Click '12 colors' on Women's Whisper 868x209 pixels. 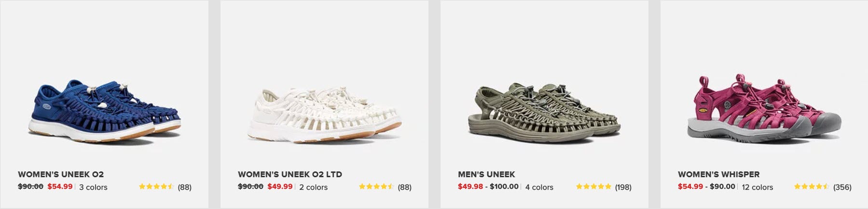click(x=757, y=187)
